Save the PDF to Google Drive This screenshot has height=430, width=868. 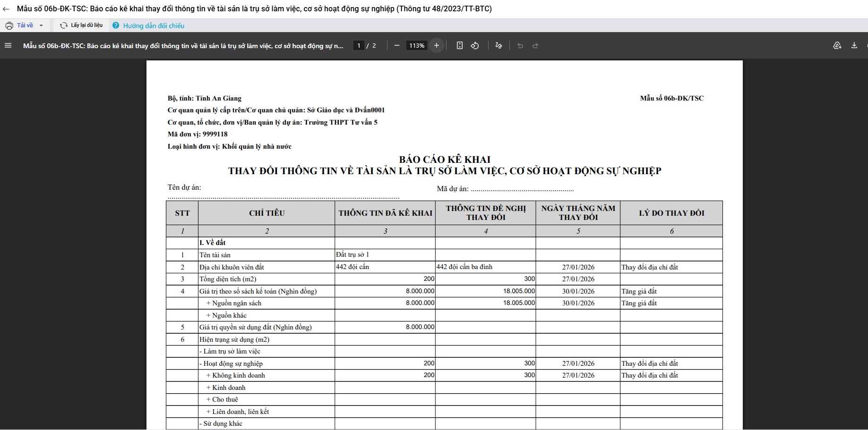pyautogui.click(x=837, y=46)
